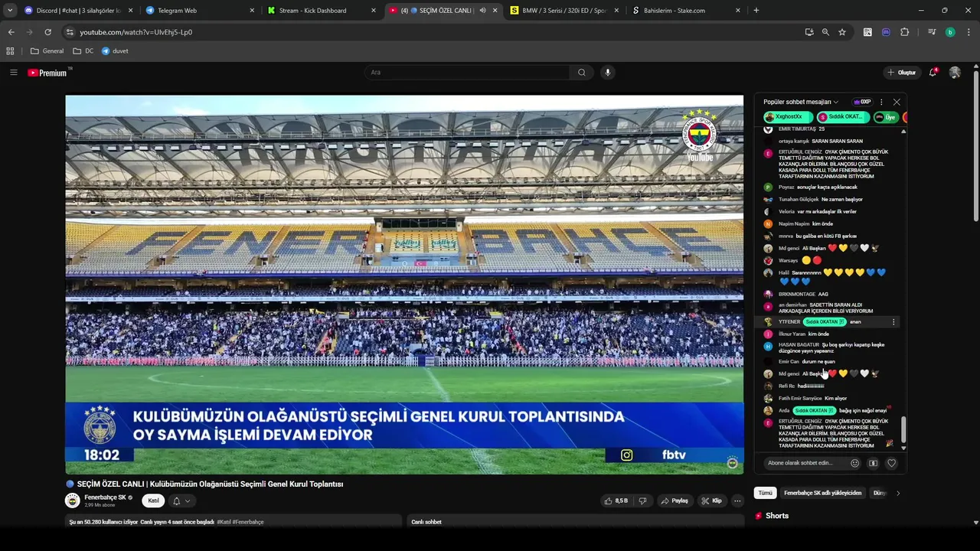This screenshot has height=551, width=980.
Task: Share the video via Paylaş
Action: (675, 500)
